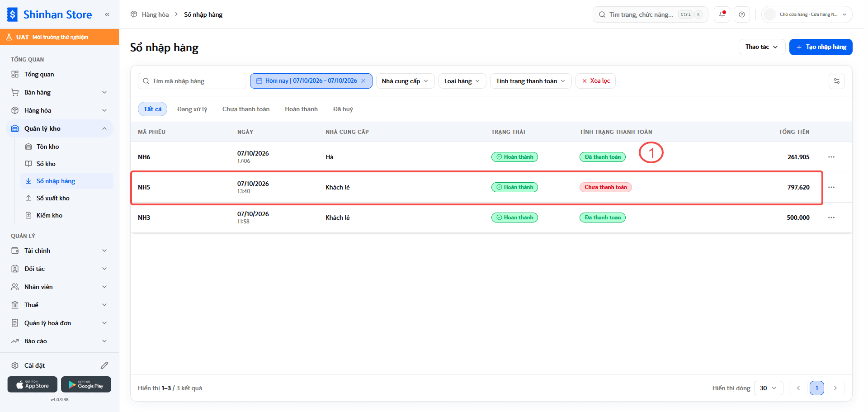Open more actions for row NH3
Image resolution: width=868 pixels, height=412 pixels.
coord(831,218)
